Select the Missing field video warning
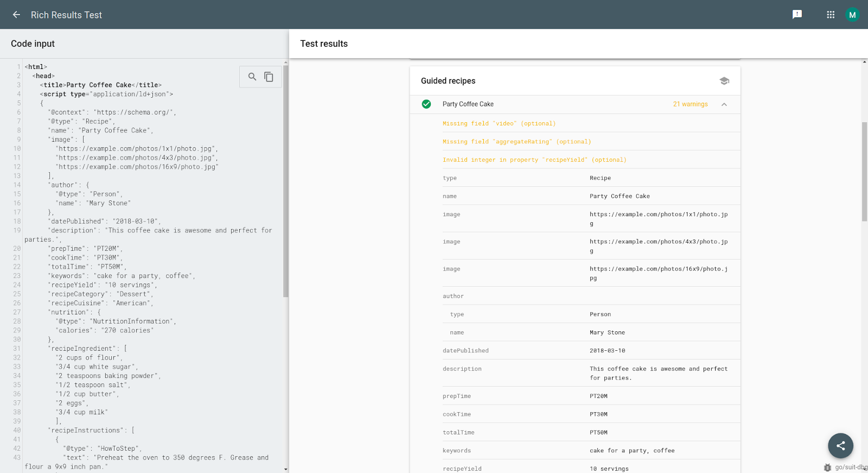Image resolution: width=868 pixels, height=473 pixels. point(499,124)
